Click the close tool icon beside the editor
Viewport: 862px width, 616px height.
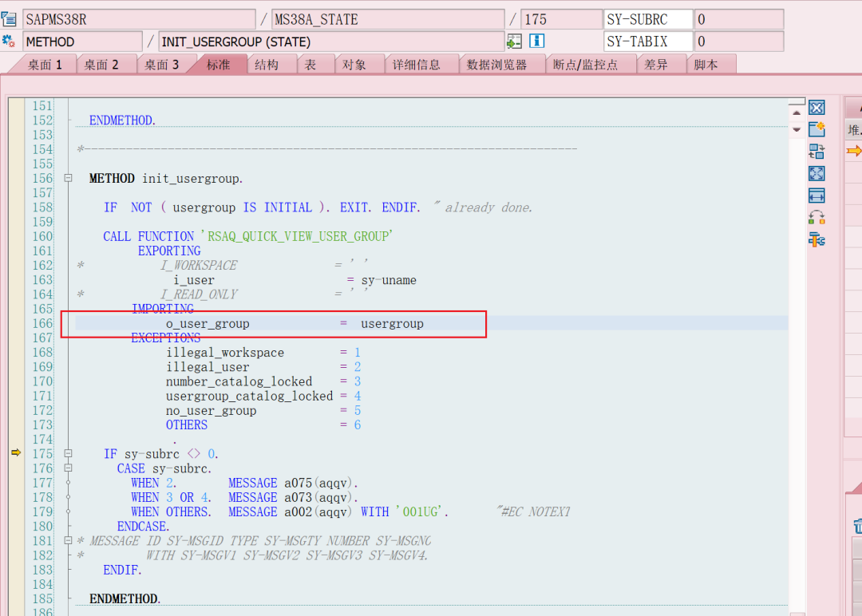pyautogui.click(x=817, y=108)
